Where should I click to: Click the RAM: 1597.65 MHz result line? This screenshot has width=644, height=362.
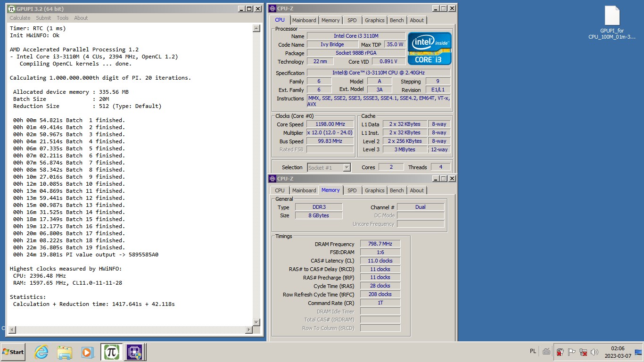click(67, 283)
